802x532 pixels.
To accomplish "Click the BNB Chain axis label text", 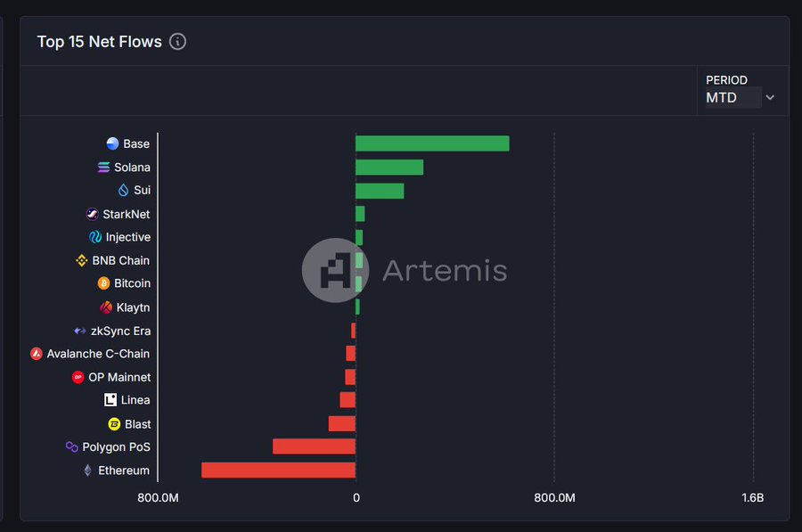I will pos(120,260).
